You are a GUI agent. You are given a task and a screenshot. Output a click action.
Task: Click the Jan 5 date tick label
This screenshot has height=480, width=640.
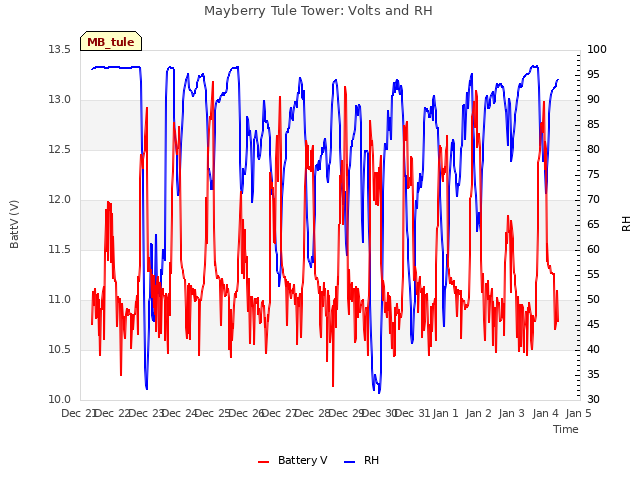578,413
